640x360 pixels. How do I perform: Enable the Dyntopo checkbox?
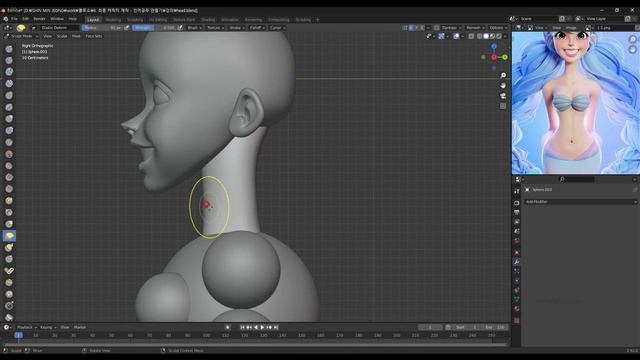tap(437, 28)
